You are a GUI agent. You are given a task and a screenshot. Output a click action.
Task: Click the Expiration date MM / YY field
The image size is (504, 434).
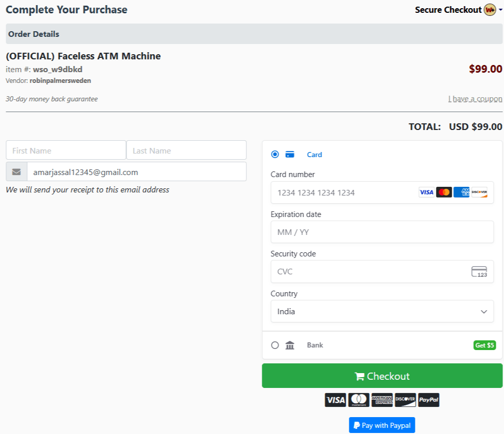(382, 232)
